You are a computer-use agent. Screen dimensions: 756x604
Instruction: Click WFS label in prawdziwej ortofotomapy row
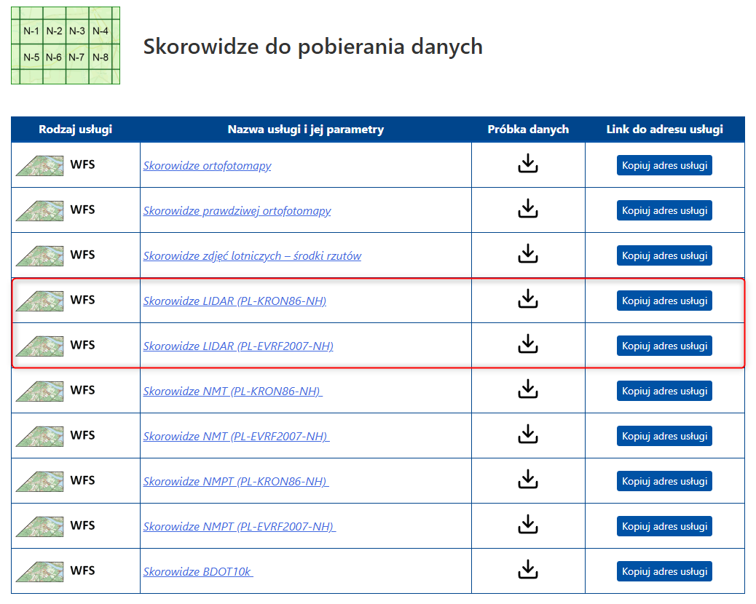pos(82,210)
